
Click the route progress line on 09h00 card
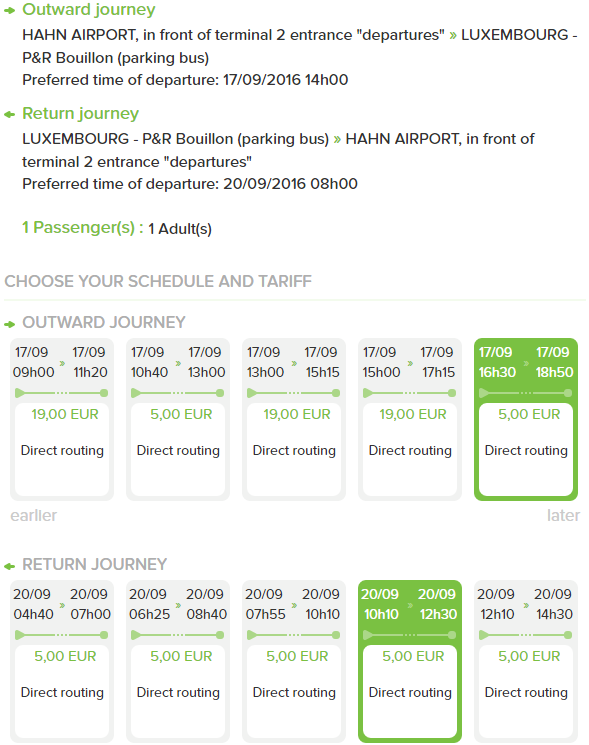(x=62, y=393)
